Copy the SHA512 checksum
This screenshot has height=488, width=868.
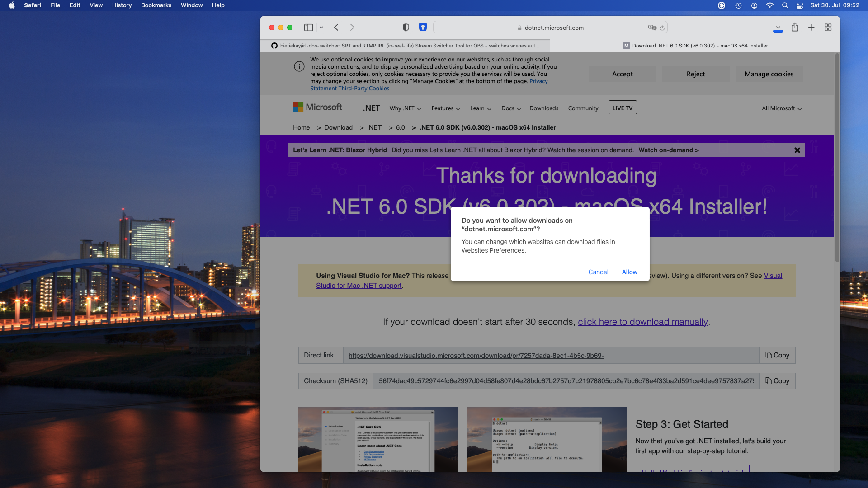pos(777,381)
